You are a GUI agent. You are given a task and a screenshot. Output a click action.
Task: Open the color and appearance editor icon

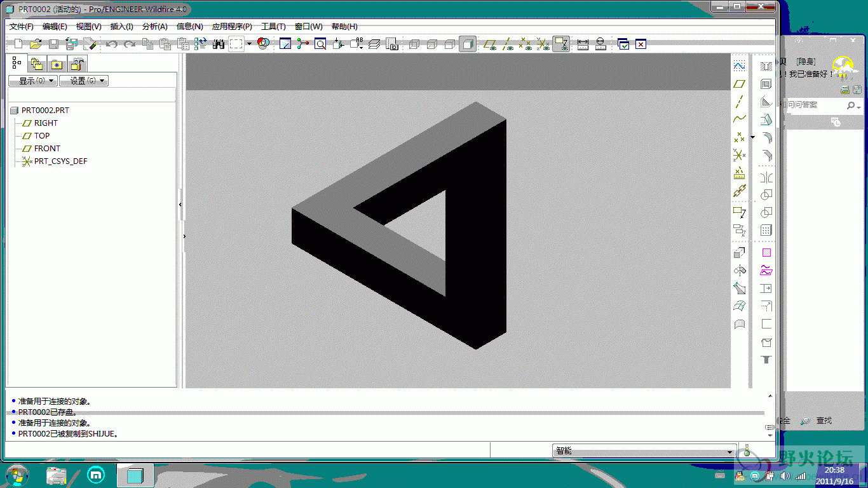pos(264,44)
